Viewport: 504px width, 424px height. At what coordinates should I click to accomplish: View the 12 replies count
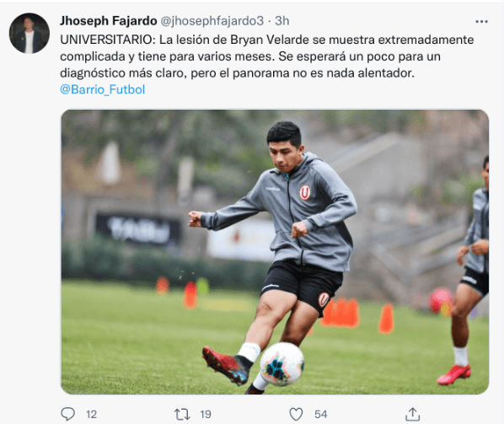tap(91, 415)
